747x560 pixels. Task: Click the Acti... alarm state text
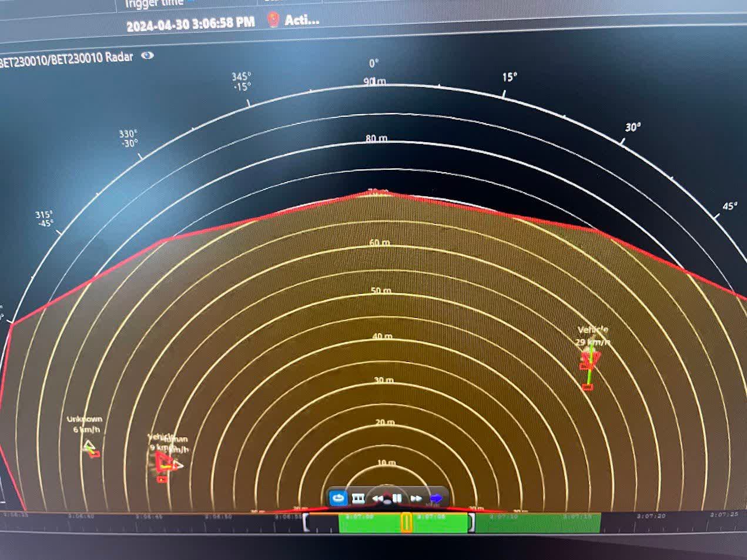pyautogui.click(x=302, y=20)
